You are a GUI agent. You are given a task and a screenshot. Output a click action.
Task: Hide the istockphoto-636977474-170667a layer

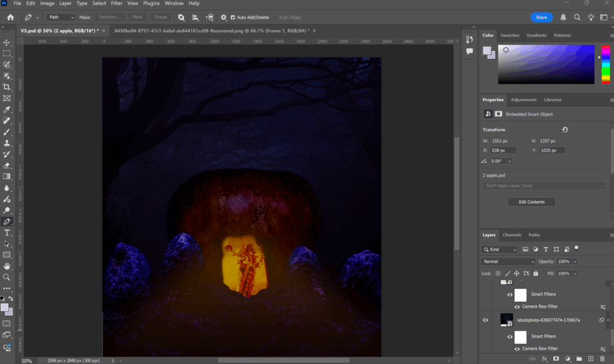point(486,320)
